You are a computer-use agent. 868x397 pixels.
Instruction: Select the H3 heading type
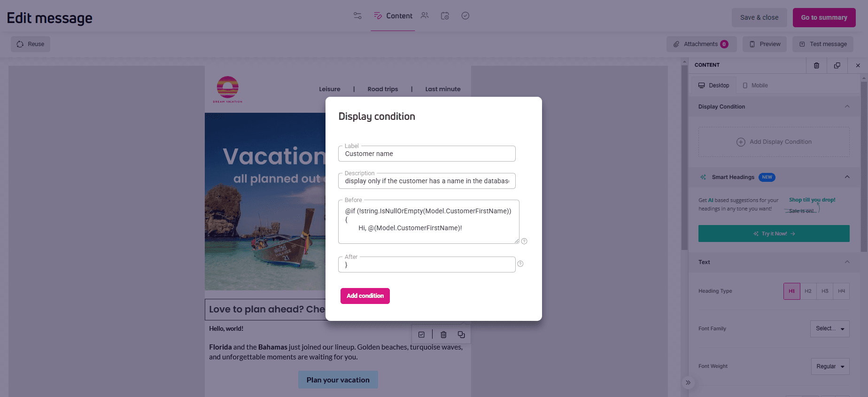[825, 291]
